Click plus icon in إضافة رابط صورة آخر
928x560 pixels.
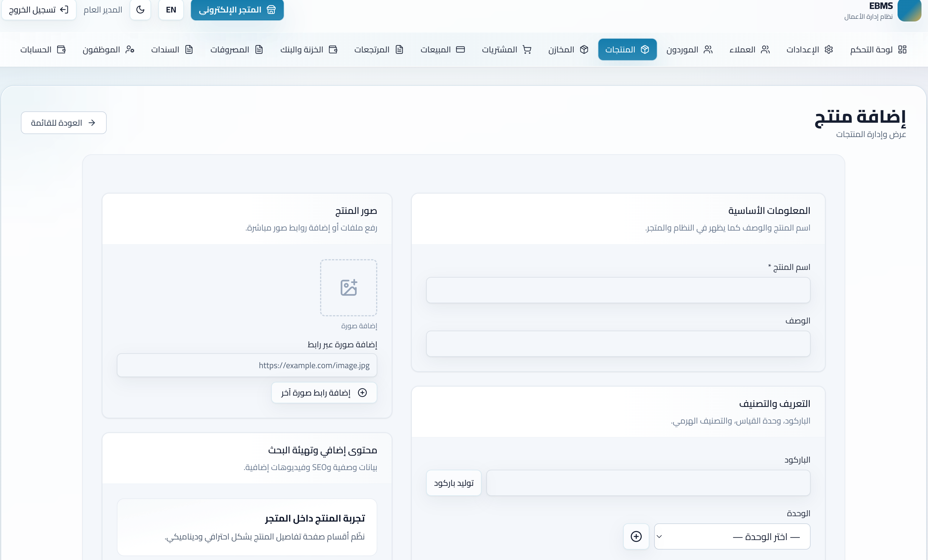pyautogui.click(x=362, y=393)
